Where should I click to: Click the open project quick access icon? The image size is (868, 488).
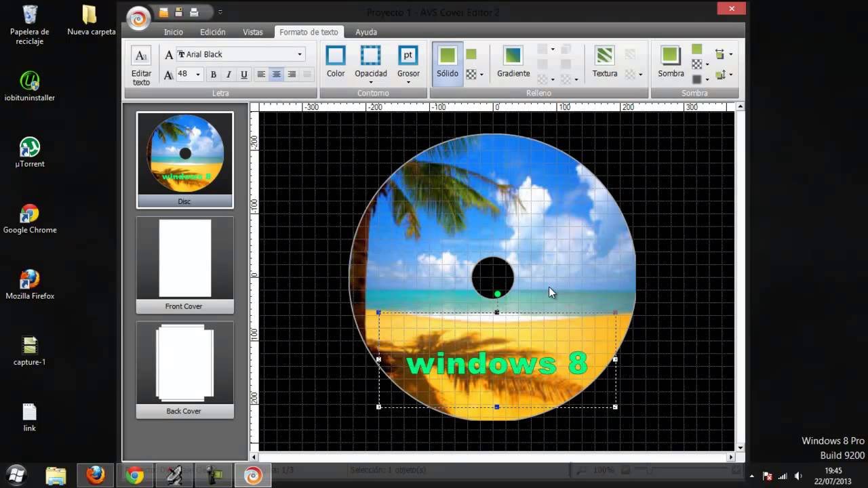(x=163, y=12)
